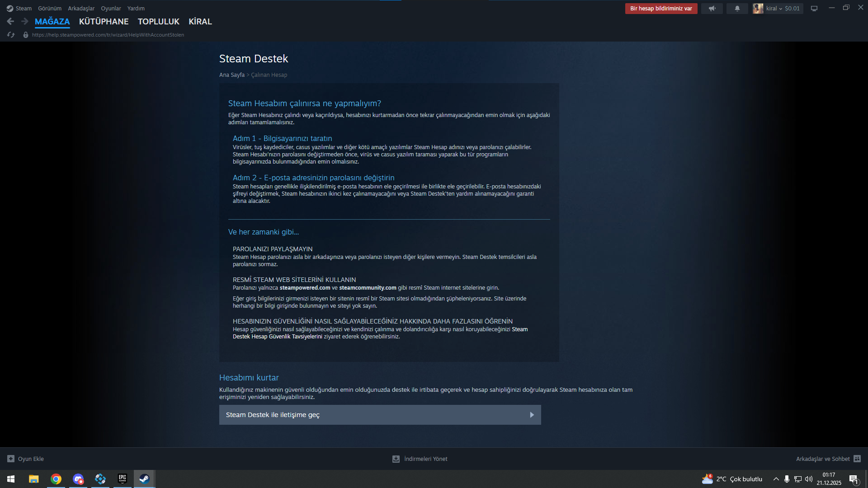Screen dimensions: 868x488
Task: Show hidden system tray icons
Action: (776, 479)
